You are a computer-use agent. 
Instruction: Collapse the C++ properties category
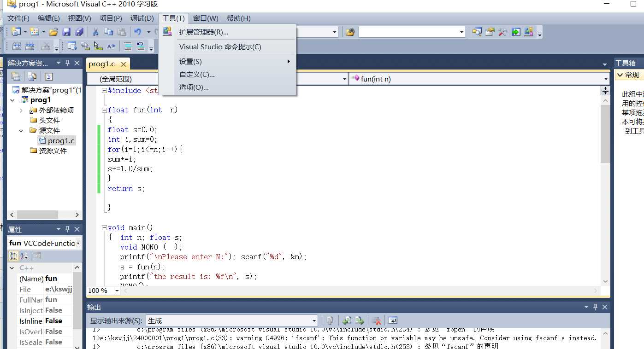(12, 268)
